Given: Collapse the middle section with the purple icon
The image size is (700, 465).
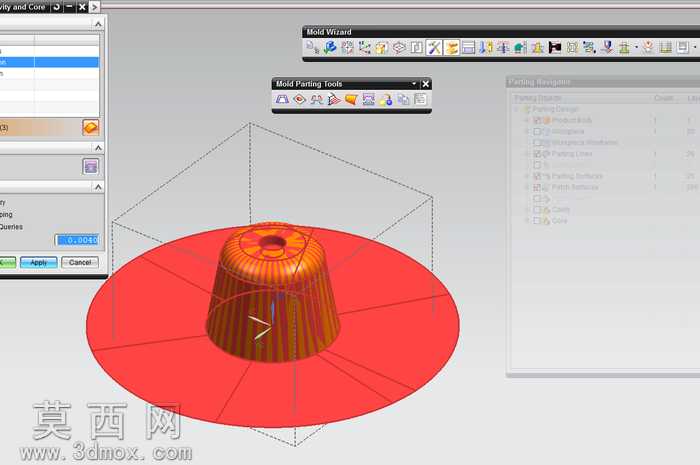Looking at the screenshot, I should [98, 148].
